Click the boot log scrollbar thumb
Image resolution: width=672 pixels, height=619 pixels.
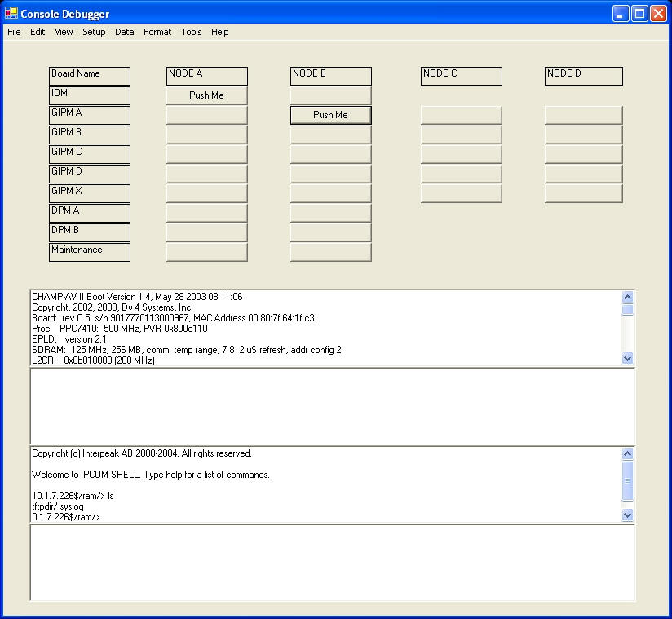pos(627,310)
